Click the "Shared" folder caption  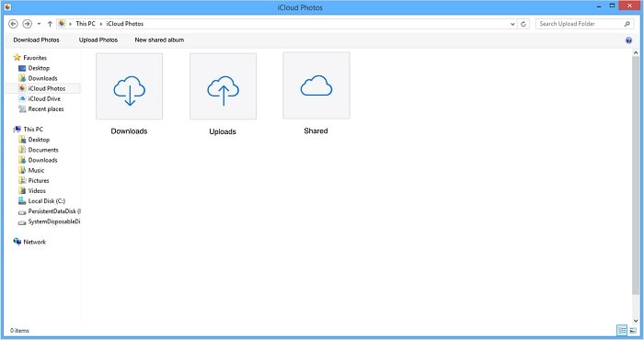tap(316, 130)
